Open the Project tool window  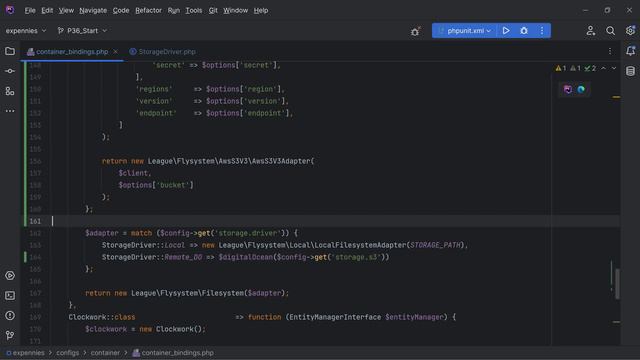tap(10, 51)
